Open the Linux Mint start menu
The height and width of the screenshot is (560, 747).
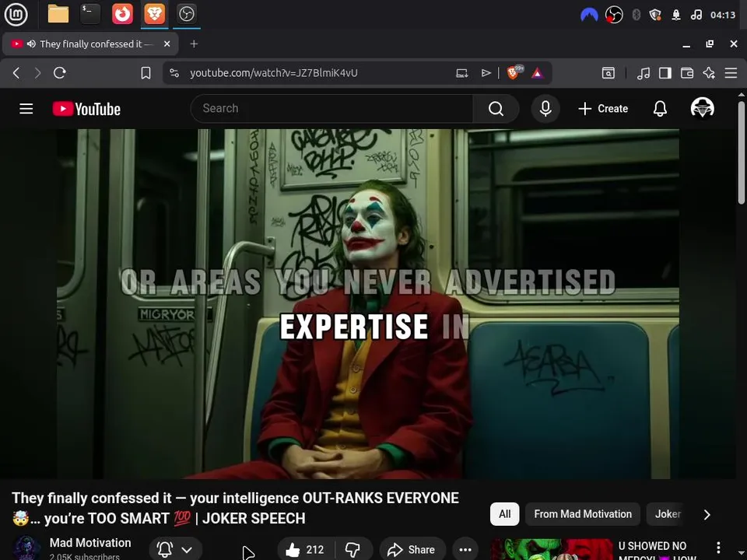16,14
